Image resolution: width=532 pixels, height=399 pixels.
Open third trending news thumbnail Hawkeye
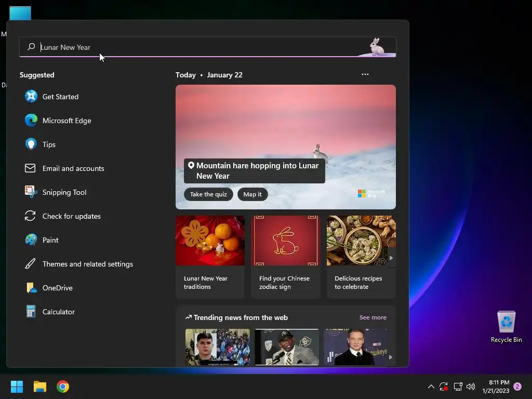point(356,347)
